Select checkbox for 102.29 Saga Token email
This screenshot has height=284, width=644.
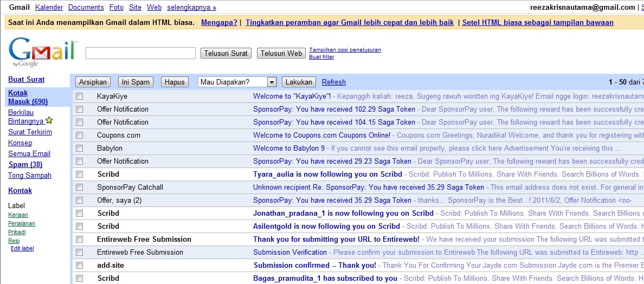tap(79, 109)
